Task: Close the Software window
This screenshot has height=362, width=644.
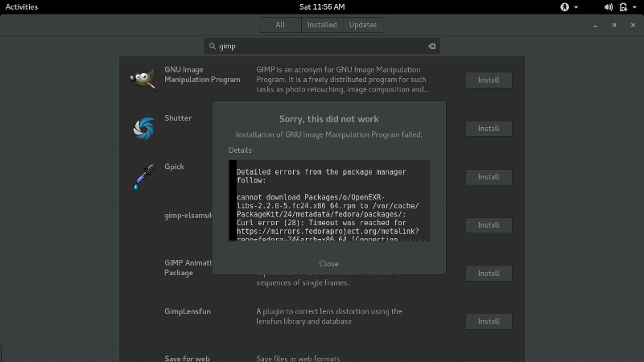Action: 633,25
